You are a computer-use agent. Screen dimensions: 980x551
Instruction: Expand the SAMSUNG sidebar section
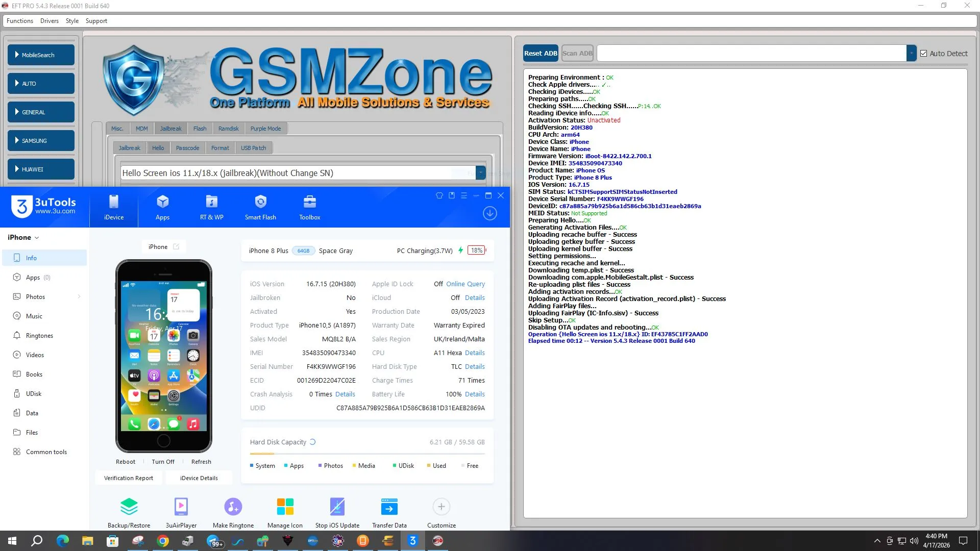[x=41, y=141]
